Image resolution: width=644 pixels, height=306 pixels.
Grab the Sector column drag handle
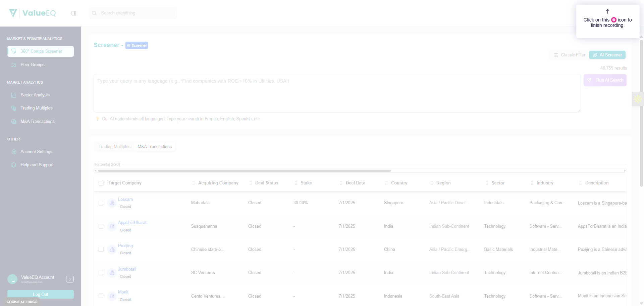[x=487, y=183]
